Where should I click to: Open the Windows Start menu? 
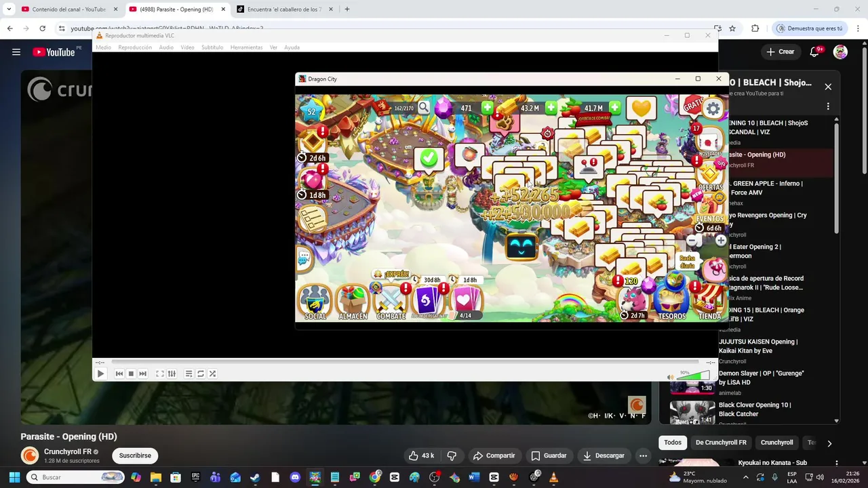(14, 477)
